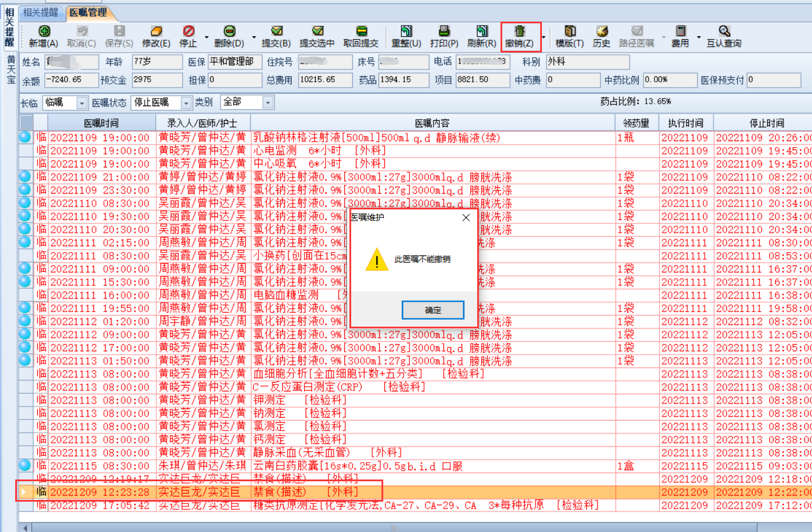Select the 钾测定 order row
Viewport: 812px width, 532px height.
point(415,400)
